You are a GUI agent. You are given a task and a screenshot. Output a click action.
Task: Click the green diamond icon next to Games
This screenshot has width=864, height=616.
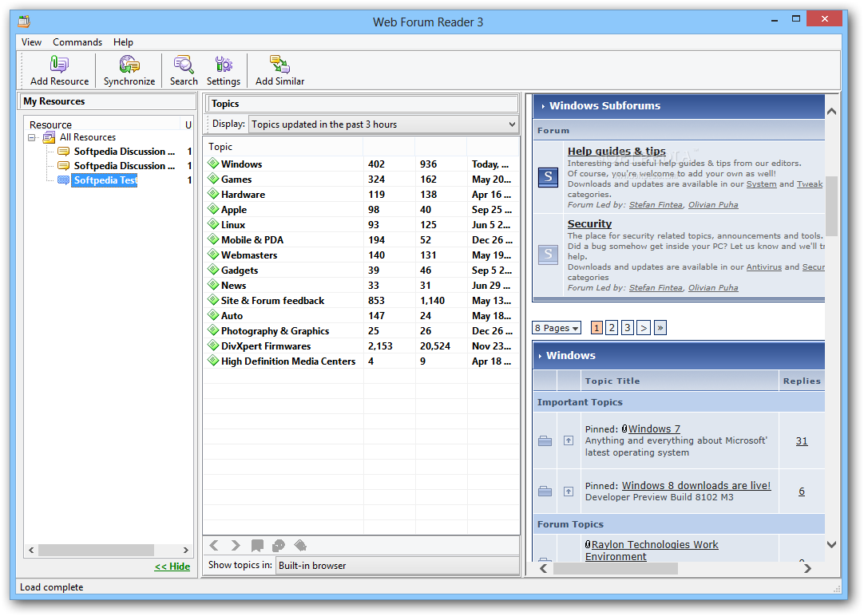click(213, 179)
